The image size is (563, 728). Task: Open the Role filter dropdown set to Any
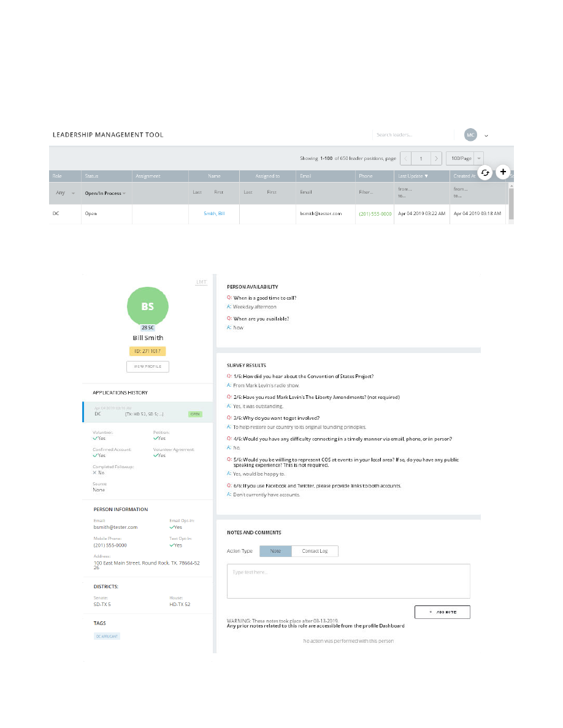(x=65, y=193)
